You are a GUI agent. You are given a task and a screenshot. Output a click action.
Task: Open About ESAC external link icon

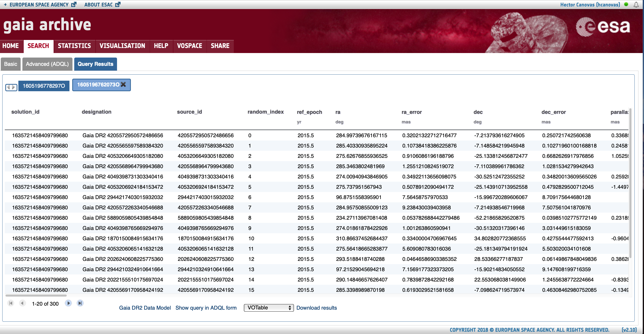[x=118, y=5]
